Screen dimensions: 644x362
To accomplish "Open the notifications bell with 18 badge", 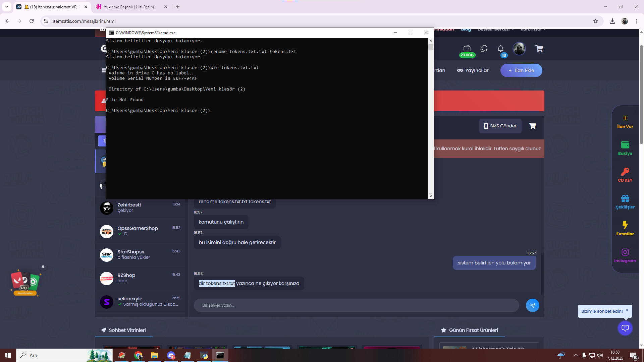I will (x=501, y=49).
